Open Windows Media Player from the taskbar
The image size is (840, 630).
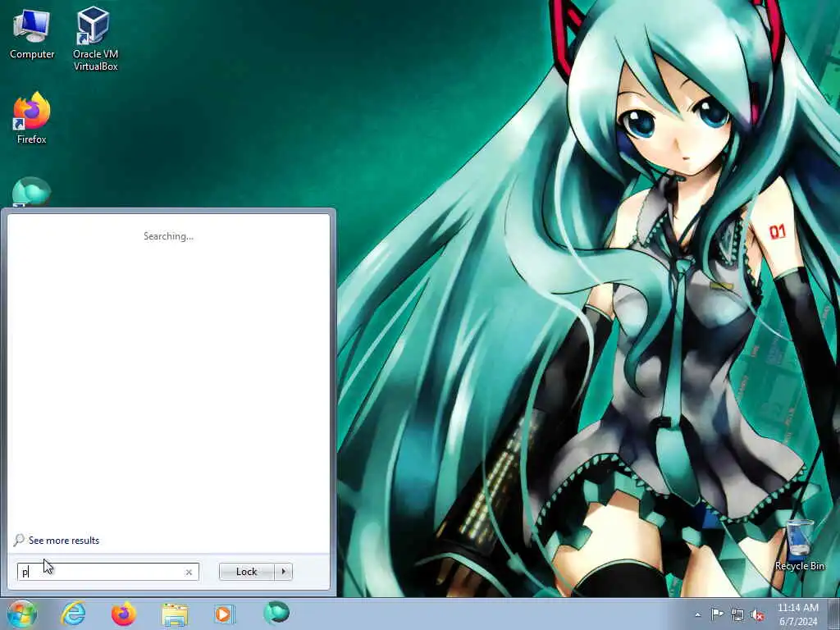pyautogui.click(x=224, y=614)
